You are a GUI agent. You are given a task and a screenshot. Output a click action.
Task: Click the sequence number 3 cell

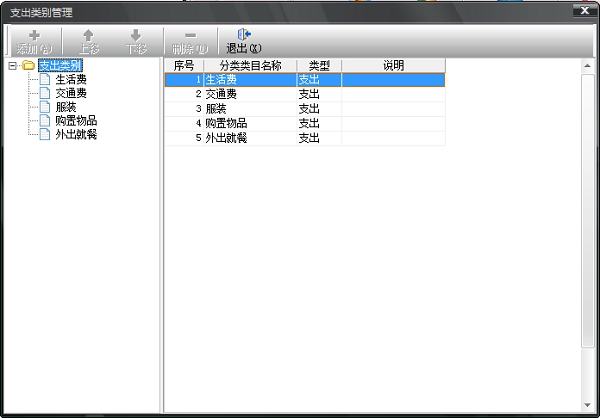click(x=184, y=109)
